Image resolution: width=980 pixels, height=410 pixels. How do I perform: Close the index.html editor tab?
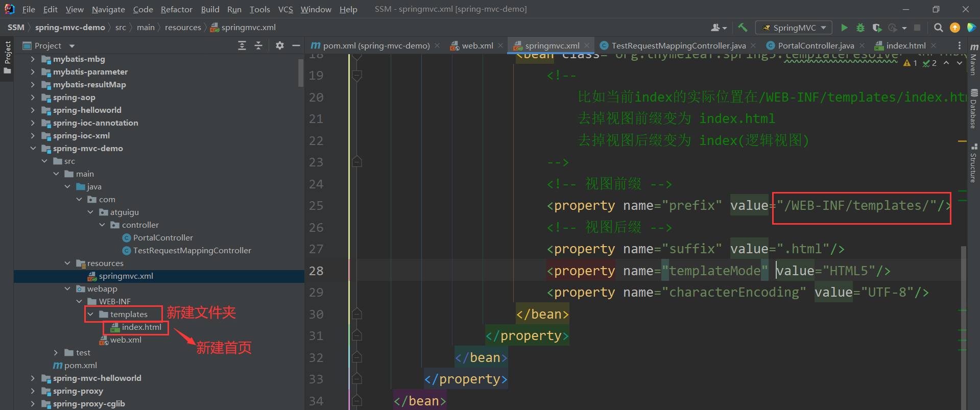[934, 45]
